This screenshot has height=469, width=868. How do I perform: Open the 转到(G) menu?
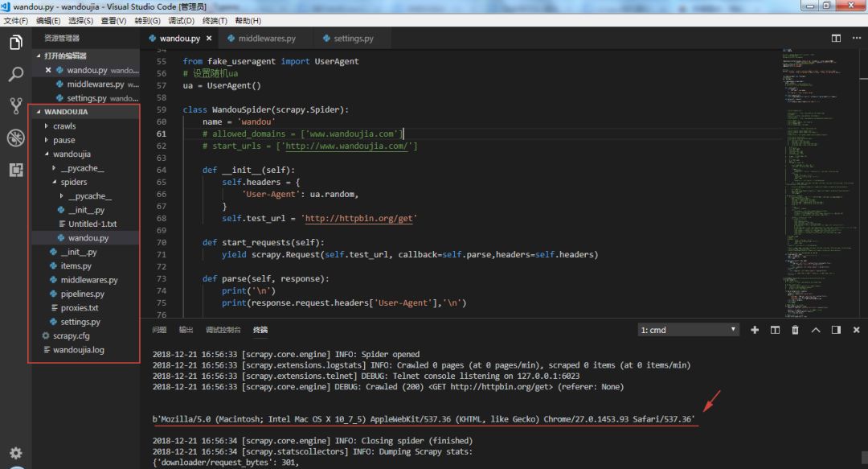click(x=147, y=20)
